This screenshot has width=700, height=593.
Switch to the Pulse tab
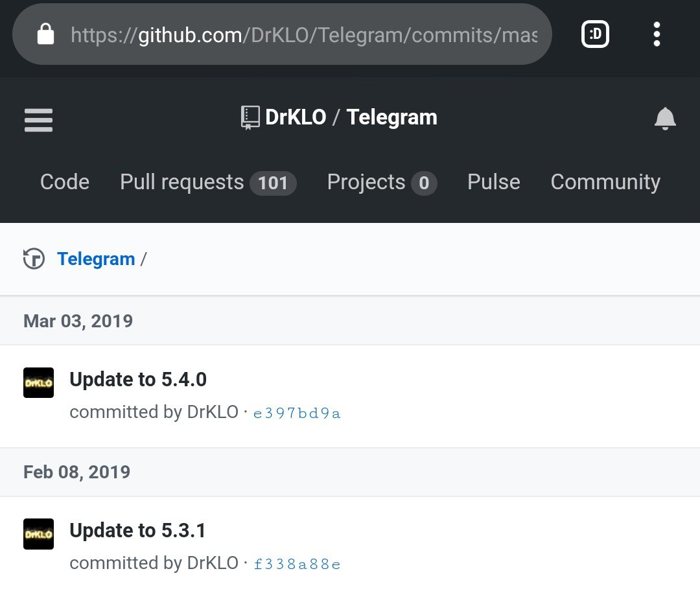tap(494, 182)
